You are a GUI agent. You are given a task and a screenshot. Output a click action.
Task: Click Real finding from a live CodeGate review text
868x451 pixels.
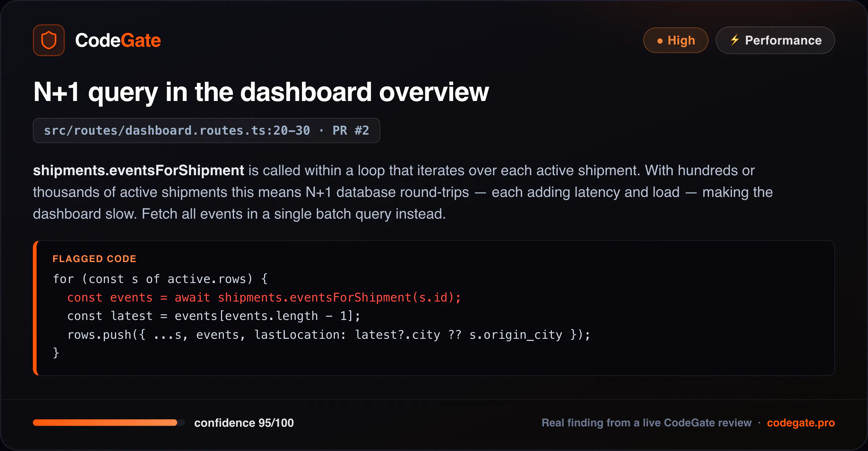(646, 423)
